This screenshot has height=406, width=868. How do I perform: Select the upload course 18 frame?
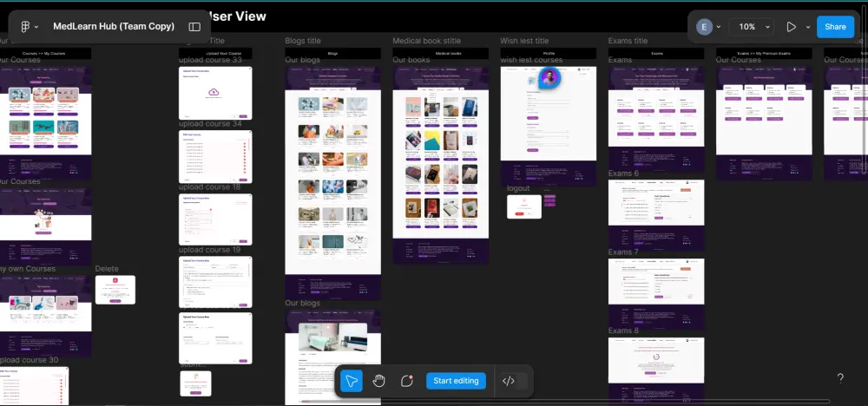215,219
